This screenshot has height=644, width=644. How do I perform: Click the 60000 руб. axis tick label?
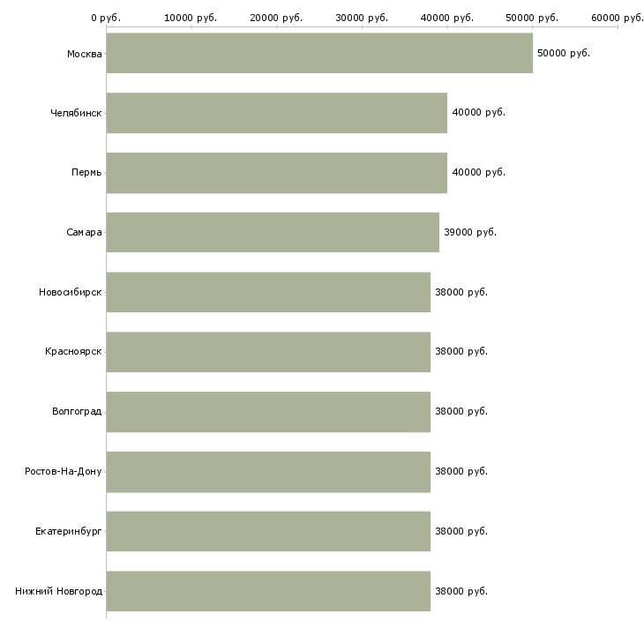[617, 18]
